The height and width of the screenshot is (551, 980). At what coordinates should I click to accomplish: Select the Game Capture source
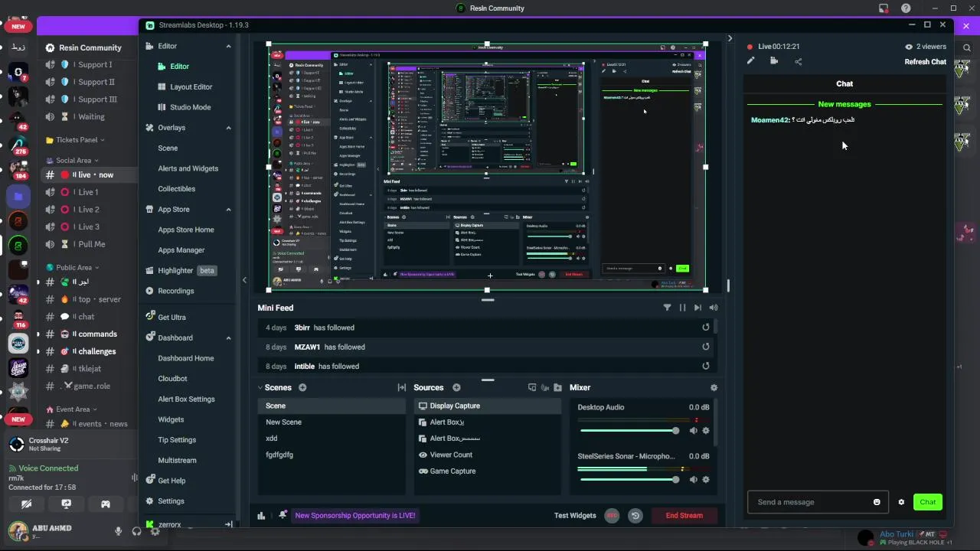(487, 471)
